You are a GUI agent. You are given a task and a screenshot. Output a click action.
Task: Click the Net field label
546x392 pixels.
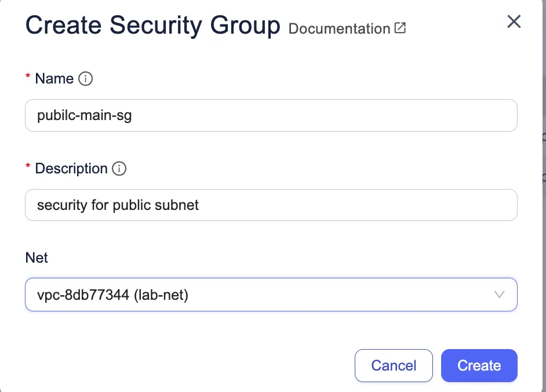[37, 257]
